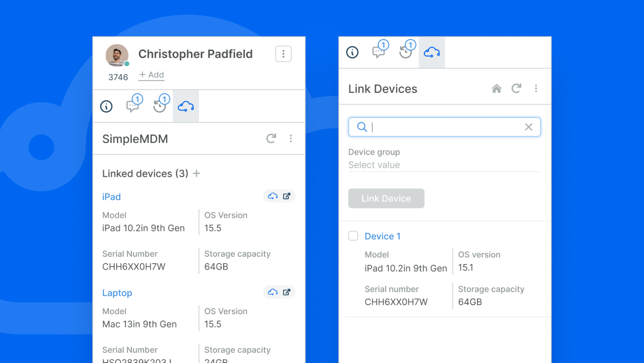Clear the search field with the X
Image resolution: width=644 pixels, height=363 pixels.
pos(528,127)
